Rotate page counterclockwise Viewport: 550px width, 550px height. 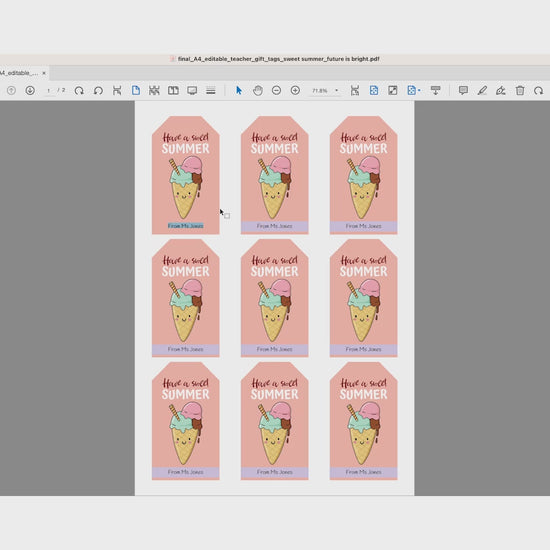(x=98, y=90)
